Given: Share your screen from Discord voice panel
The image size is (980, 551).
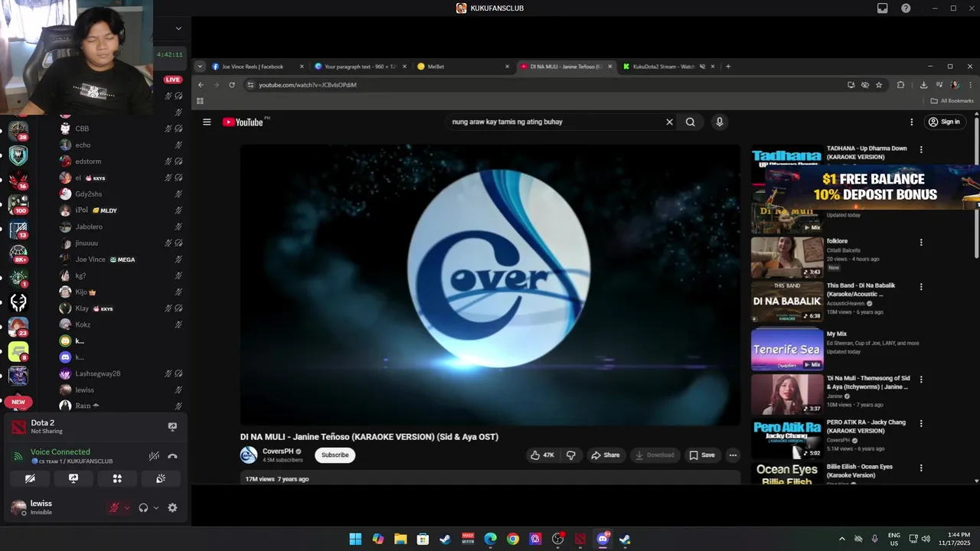Looking at the screenshot, I should click(73, 478).
